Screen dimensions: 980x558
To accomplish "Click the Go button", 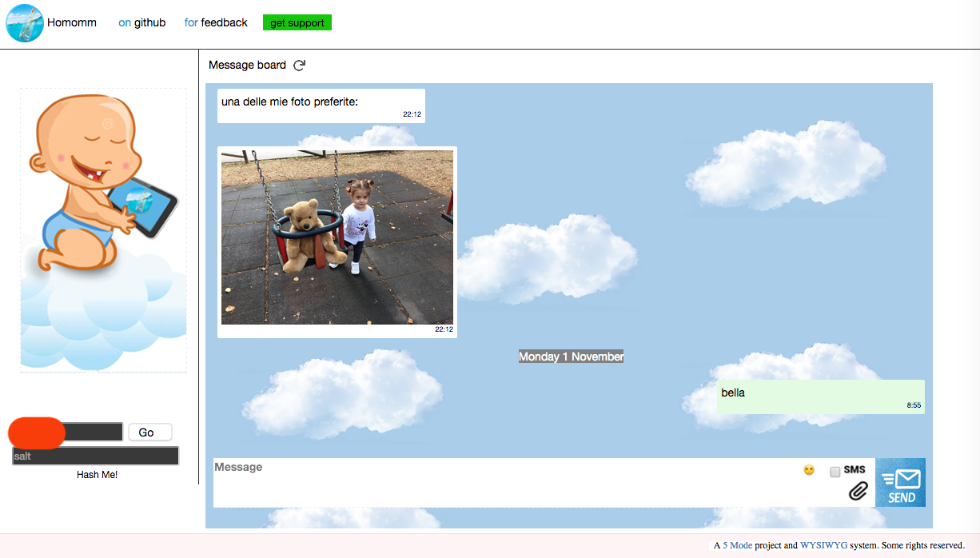I will pos(149,432).
